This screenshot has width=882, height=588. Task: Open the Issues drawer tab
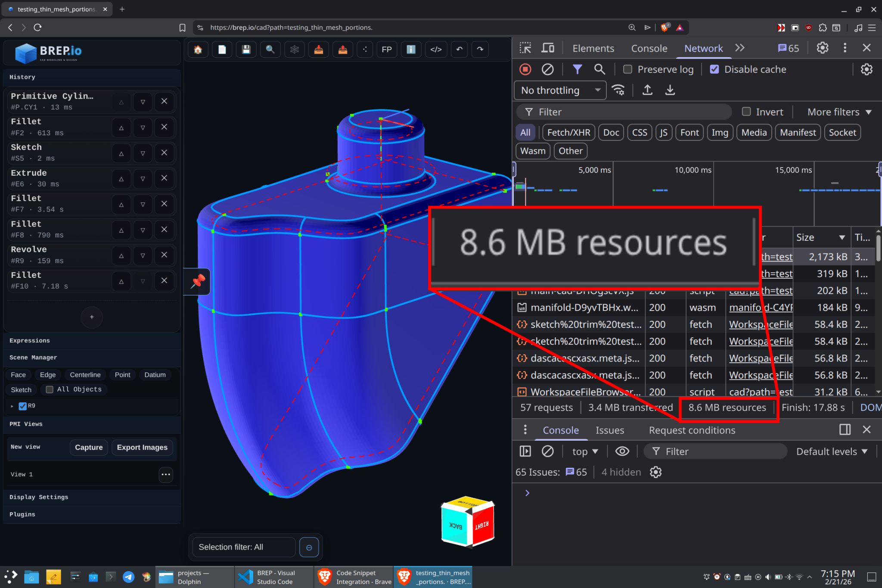pyautogui.click(x=609, y=430)
